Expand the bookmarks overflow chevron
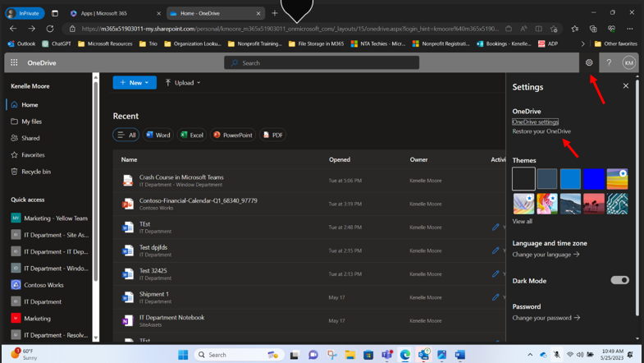644x363 pixels. tap(582, 44)
